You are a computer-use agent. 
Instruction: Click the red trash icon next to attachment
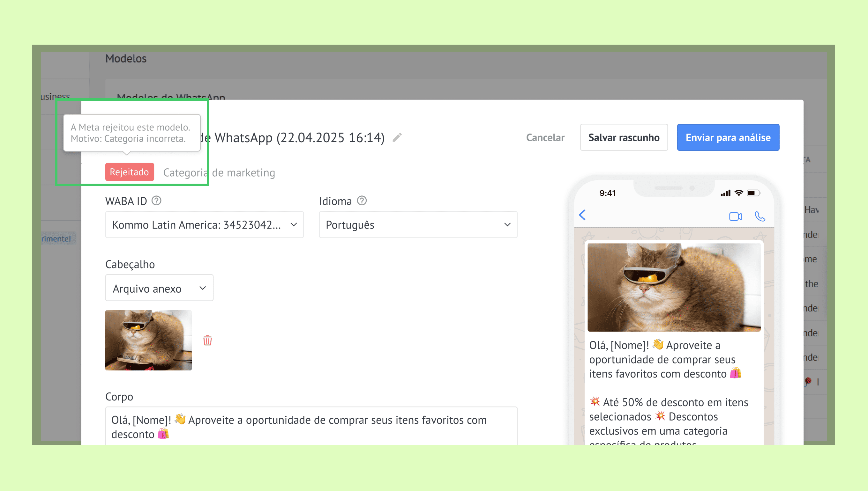207,340
